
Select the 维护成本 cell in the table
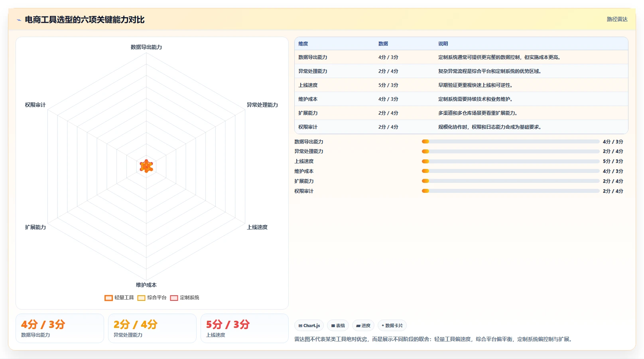point(308,99)
